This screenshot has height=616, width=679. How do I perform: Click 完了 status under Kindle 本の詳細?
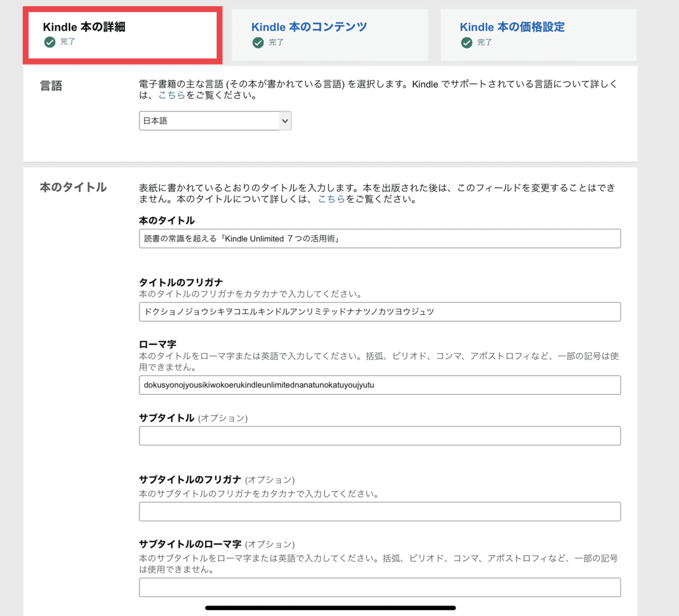click(68, 42)
